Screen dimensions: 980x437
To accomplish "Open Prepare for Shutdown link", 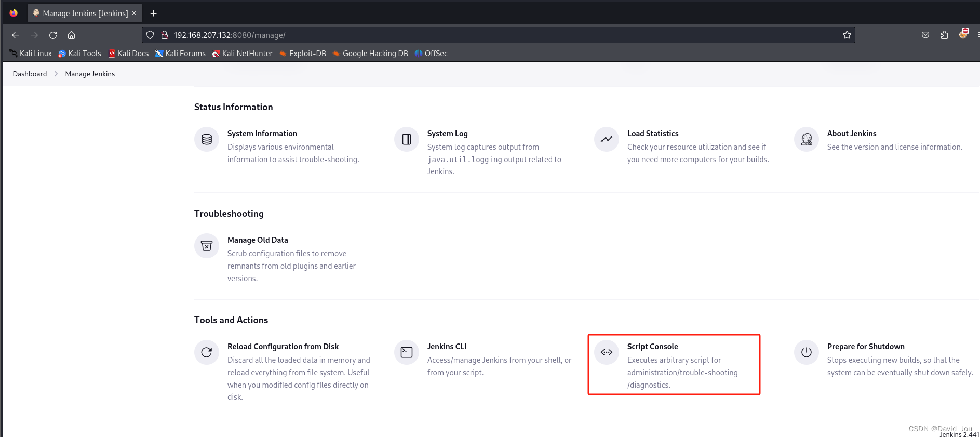I will coord(866,347).
